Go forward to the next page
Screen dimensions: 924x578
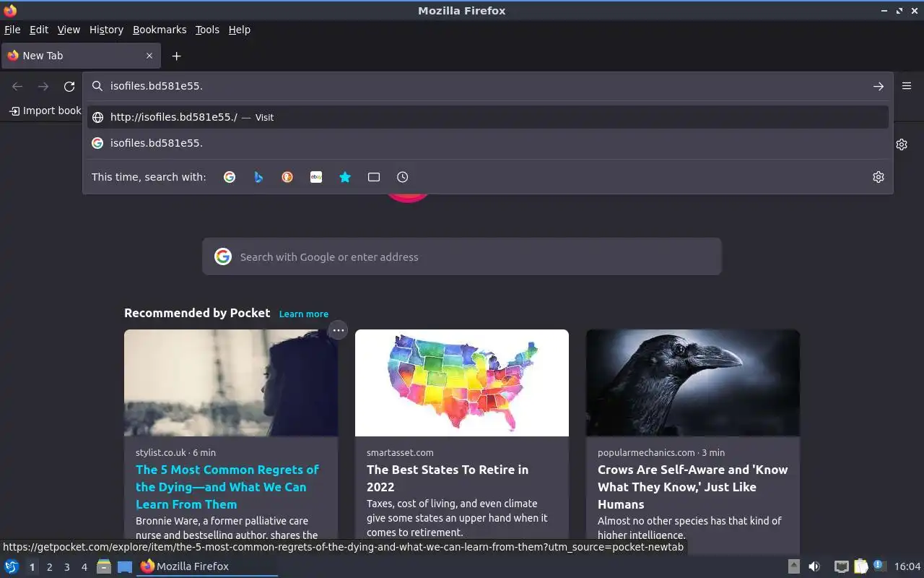pos(43,86)
